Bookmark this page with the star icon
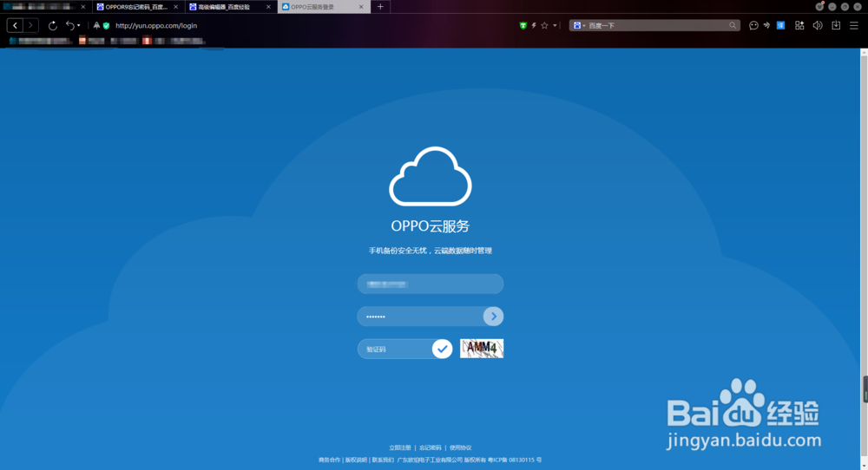Image resolution: width=868 pixels, height=470 pixels. pyautogui.click(x=545, y=25)
